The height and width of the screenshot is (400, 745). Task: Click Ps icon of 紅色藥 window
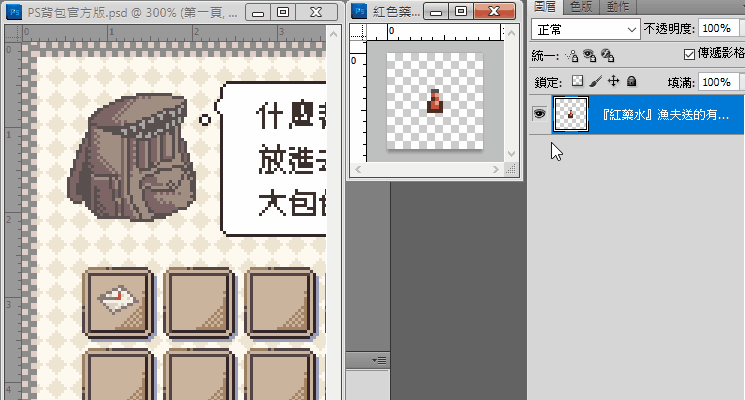click(359, 11)
